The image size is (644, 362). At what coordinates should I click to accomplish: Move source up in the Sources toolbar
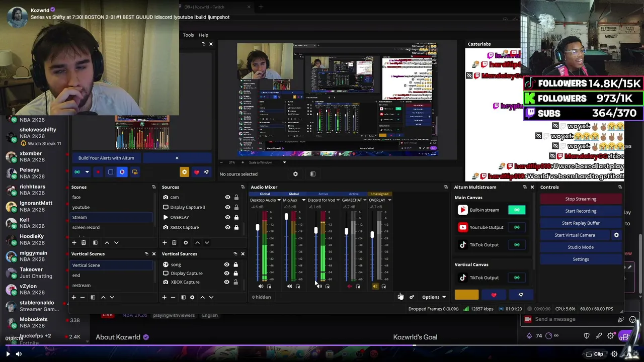197,243
